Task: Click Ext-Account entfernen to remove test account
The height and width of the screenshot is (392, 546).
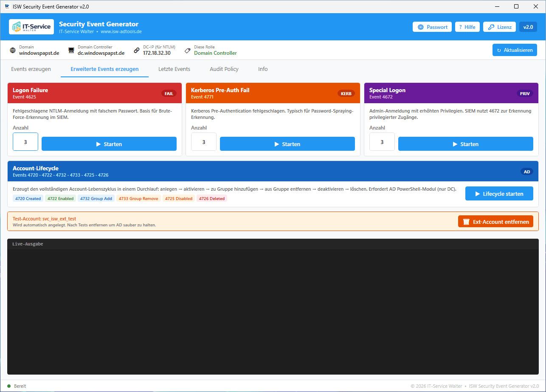Action: tap(495, 222)
